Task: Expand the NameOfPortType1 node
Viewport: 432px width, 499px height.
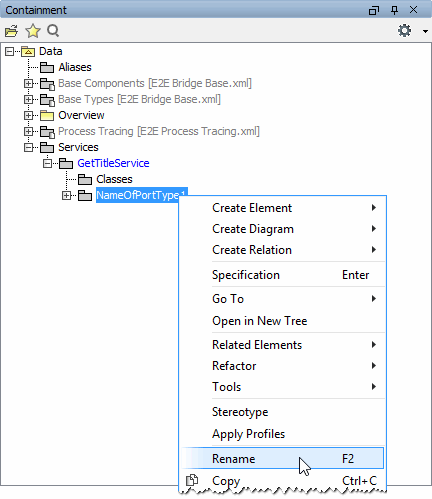Action: [x=67, y=195]
